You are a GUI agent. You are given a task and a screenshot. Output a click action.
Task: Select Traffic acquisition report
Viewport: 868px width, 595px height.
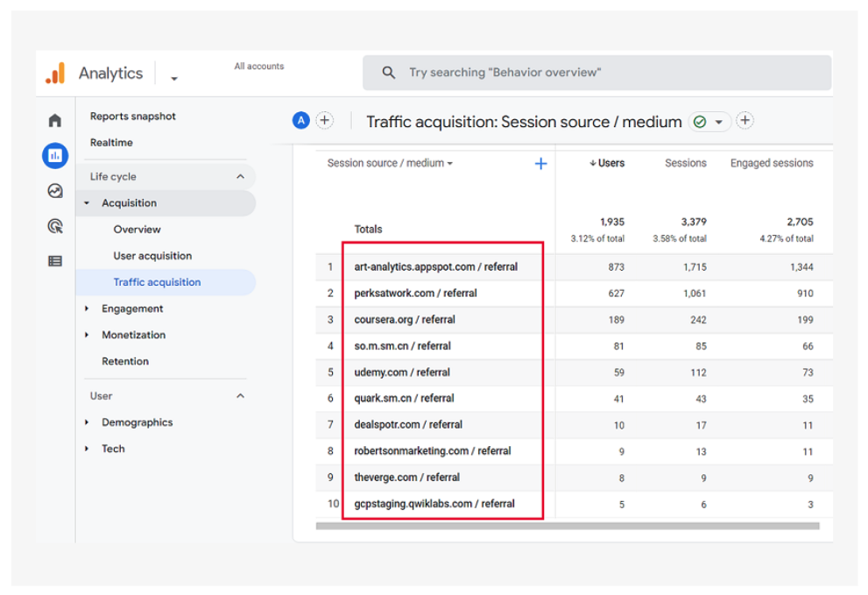click(x=157, y=282)
